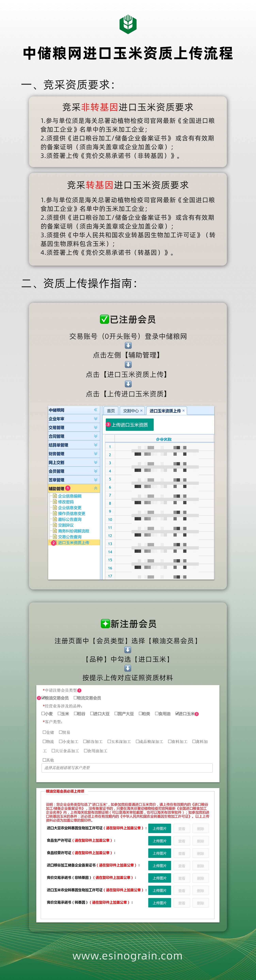Image resolution: width=256 pixels, height=980 pixels.
Task: Switch to the 首页 tab
Action: tap(111, 411)
